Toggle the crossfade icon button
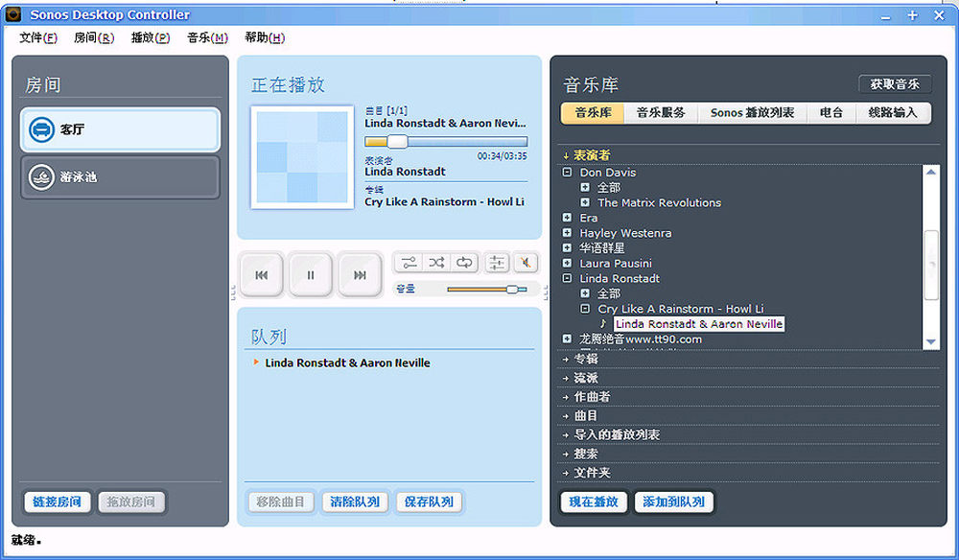Viewport: 959px width, 560px height. [409, 263]
